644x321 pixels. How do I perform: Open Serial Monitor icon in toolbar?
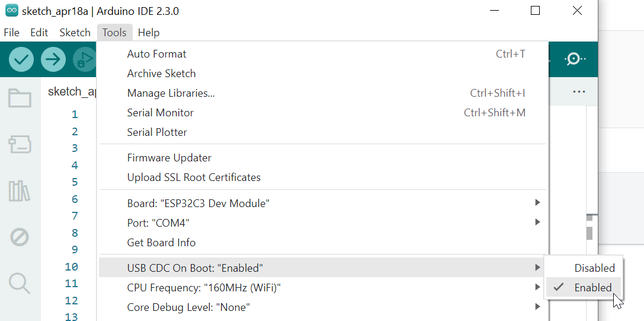(575, 59)
